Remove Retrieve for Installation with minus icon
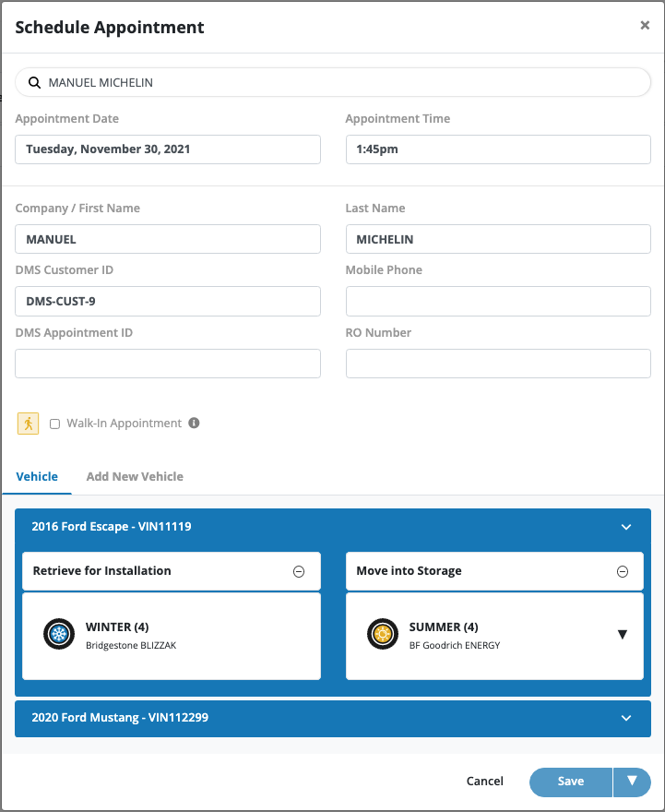Image resolution: width=665 pixels, height=812 pixels. (299, 572)
